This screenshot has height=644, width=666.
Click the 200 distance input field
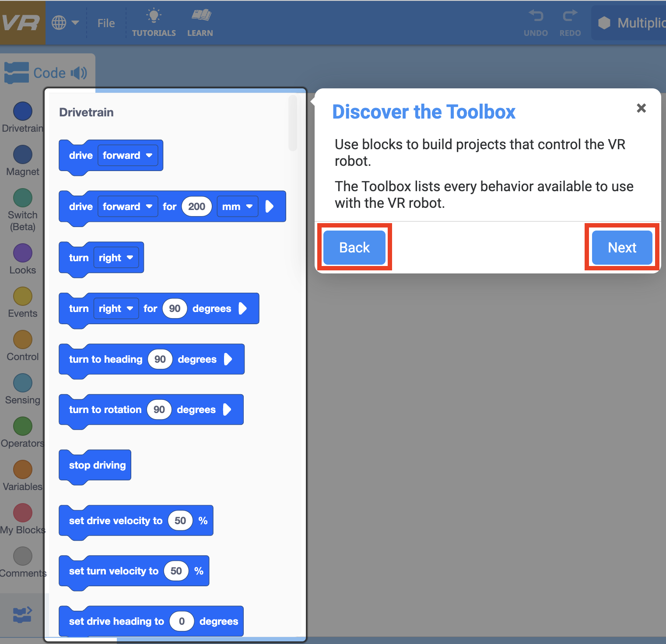[x=196, y=206]
